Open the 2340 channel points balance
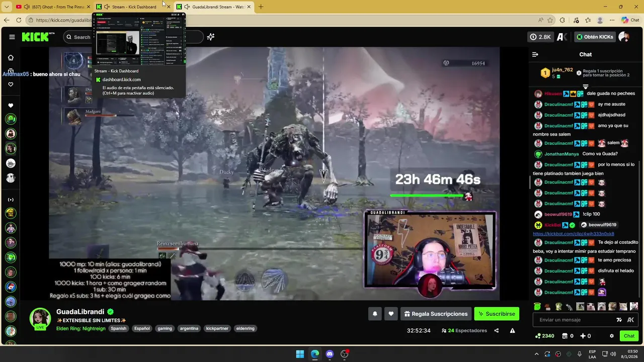This screenshot has height=362, width=644. [x=545, y=336]
